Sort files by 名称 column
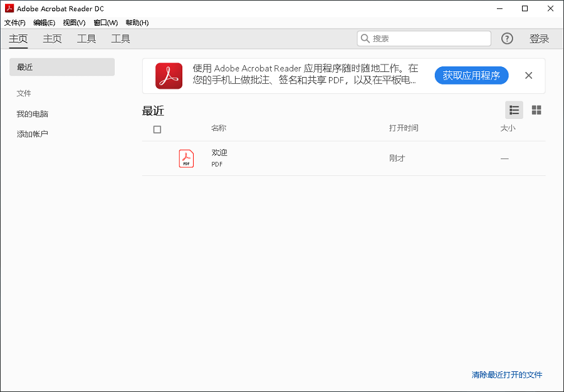Screen dimensions: 564x392 [x=219, y=128]
